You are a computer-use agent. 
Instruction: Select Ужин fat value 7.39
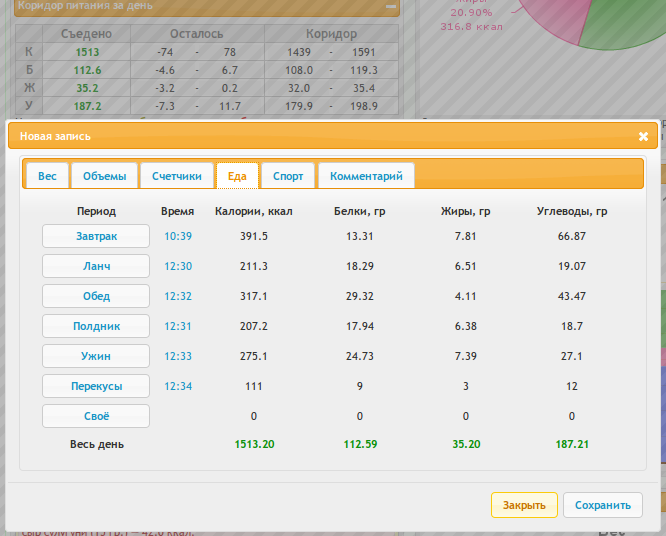tap(466, 356)
